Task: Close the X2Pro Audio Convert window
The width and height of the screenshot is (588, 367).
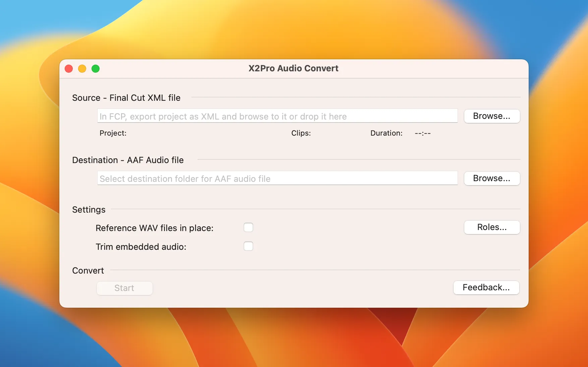Action: click(x=69, y=69)
